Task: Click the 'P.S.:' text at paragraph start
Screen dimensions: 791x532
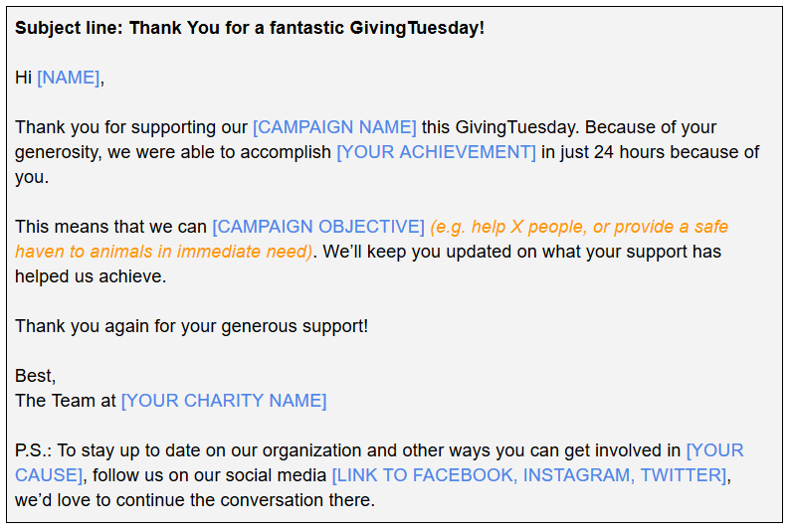Action: [33, 450]
